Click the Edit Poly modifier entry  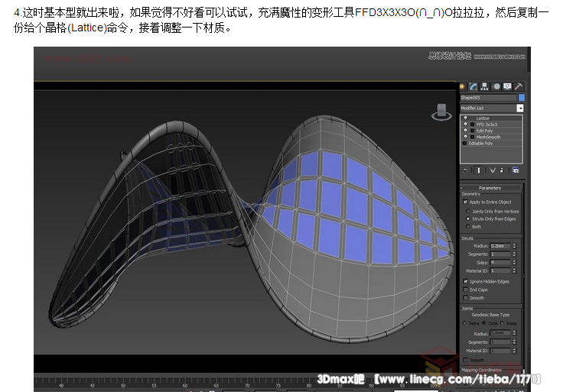tap(486, 131)
